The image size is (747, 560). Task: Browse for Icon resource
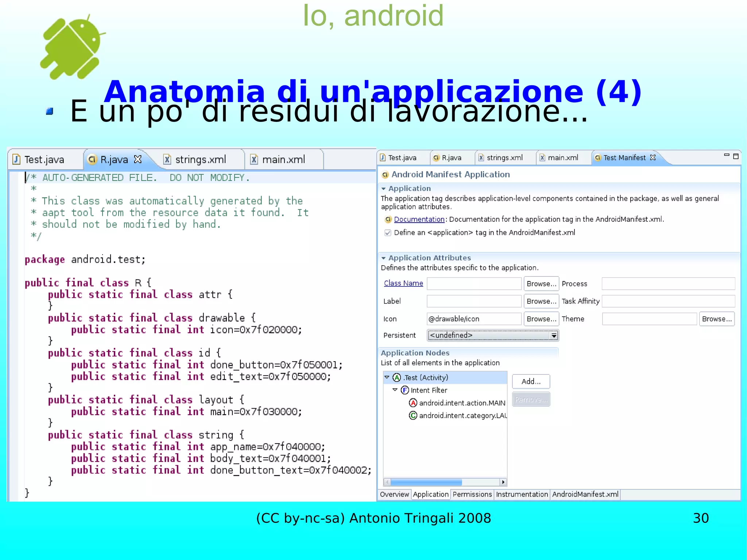coord(541,319)
